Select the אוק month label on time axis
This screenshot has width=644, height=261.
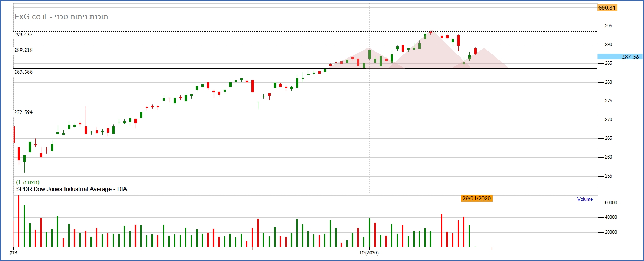click(13, 253)
